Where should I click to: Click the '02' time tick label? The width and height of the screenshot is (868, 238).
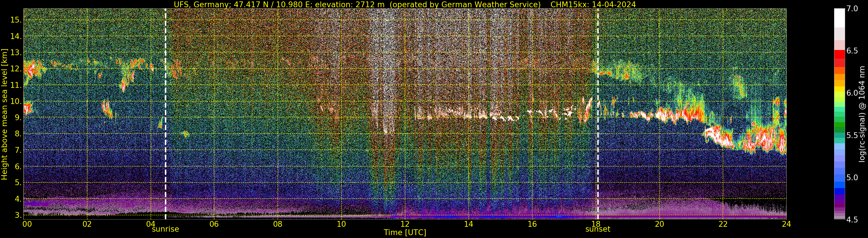[x=87, y=224]
